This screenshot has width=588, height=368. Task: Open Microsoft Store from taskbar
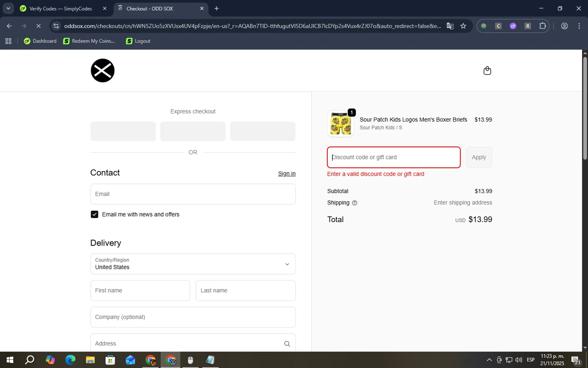coord(110,360)
